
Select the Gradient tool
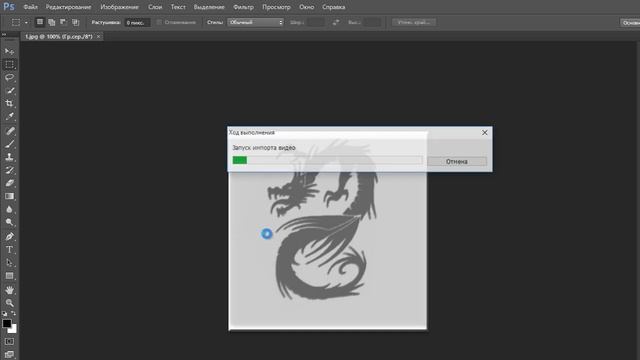[9, 196]
